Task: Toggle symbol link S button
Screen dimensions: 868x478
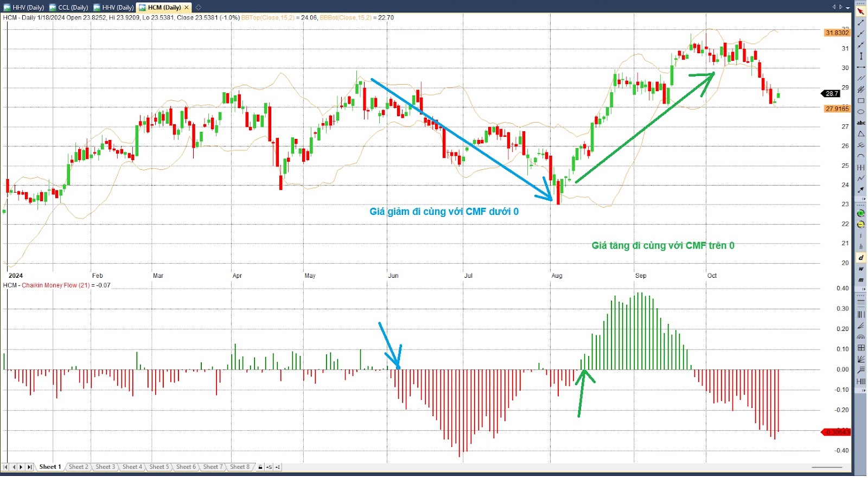Action: pyautogui.click(x=269, y=468)
